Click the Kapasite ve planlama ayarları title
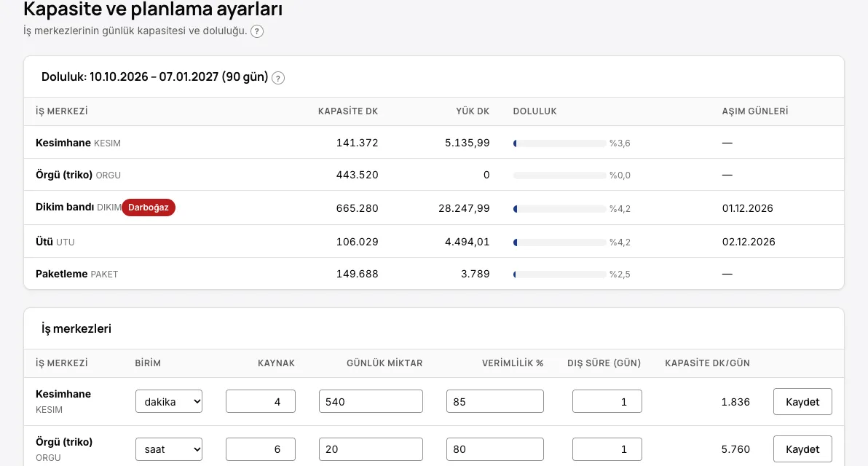The width and height of the screenshot is (868, 466). point(153,9)
